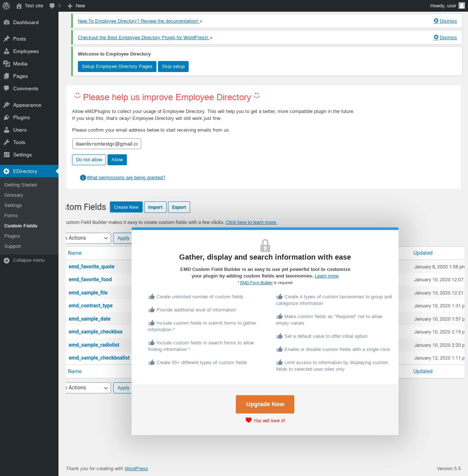The width and height of the screenshot is (468, 476).
Task: Sort by the top Name column header
Action: 75,253
